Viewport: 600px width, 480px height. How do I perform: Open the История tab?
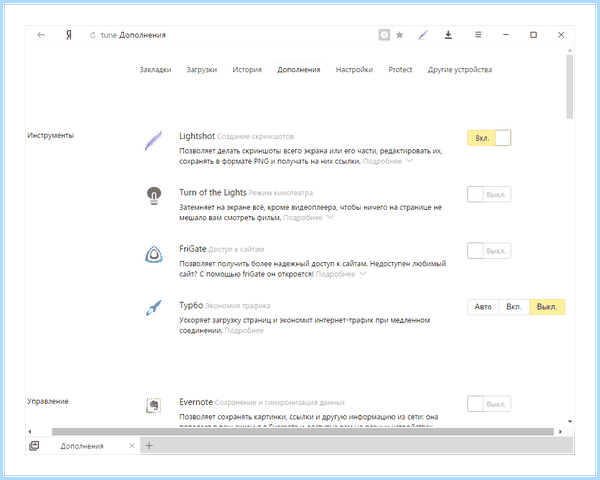[247, 70]
